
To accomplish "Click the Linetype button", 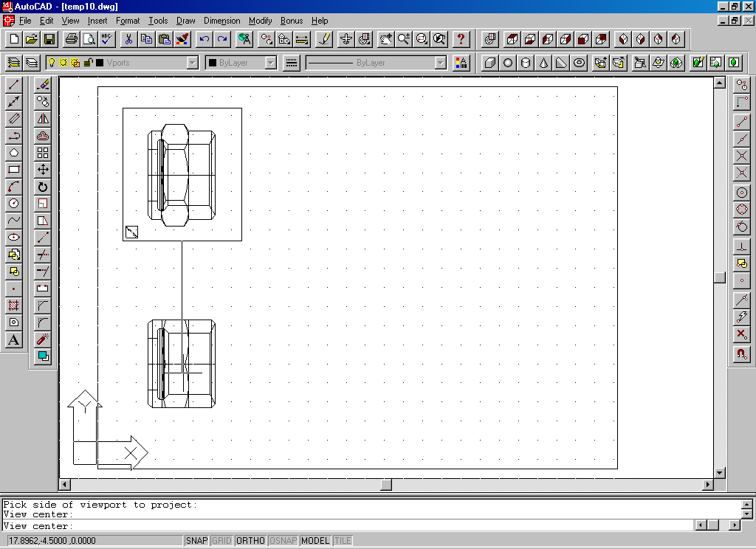I will 291,63.
